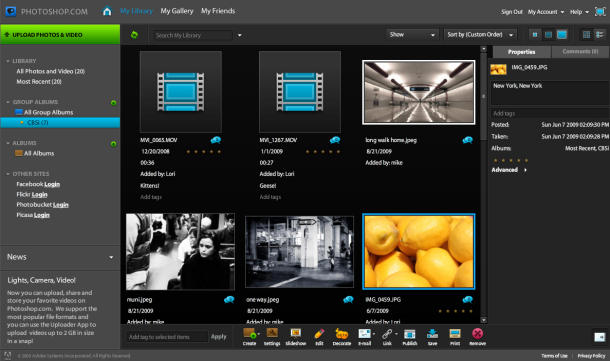Open comments bubble for one way.jpeg
610x361 pixels.
[x=348, y=300]
